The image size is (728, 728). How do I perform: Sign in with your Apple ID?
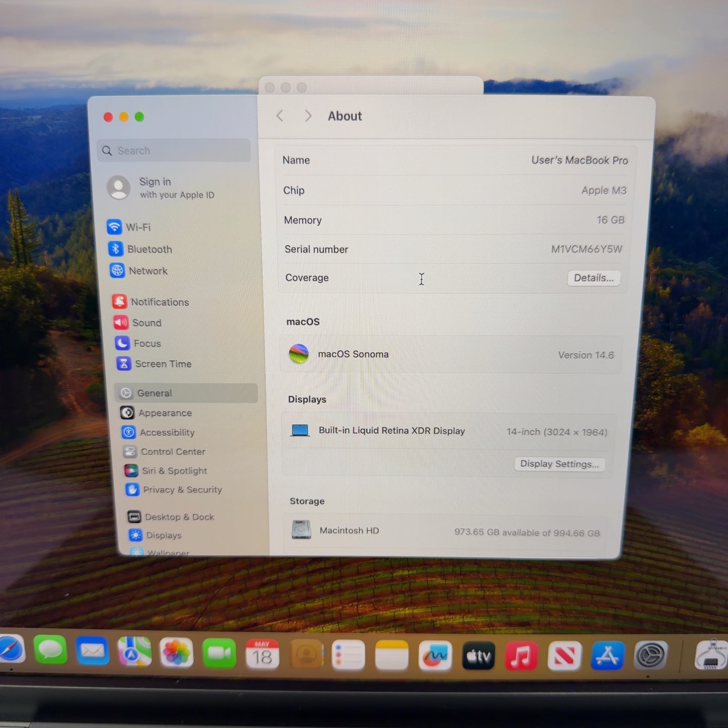[x=161, y=188]
